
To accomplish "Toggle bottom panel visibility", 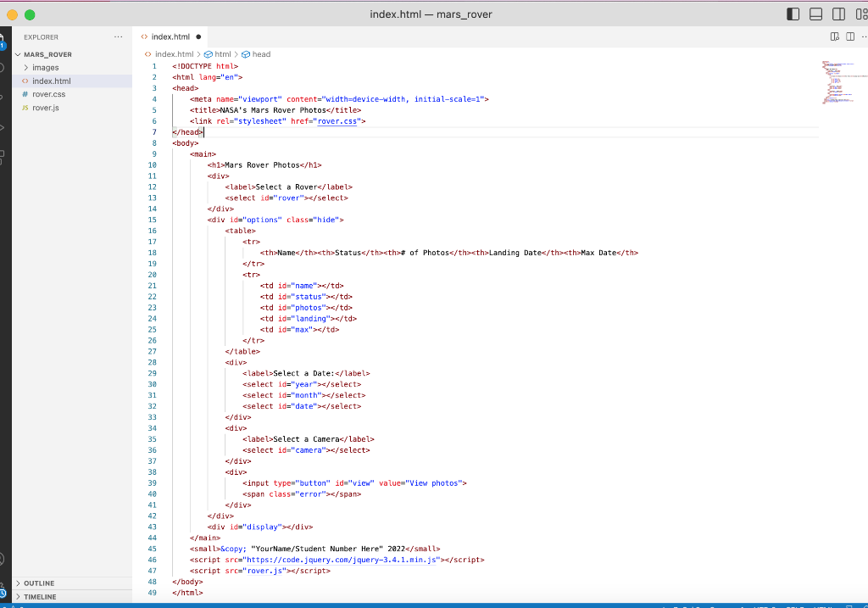I will tap(816, 14).
